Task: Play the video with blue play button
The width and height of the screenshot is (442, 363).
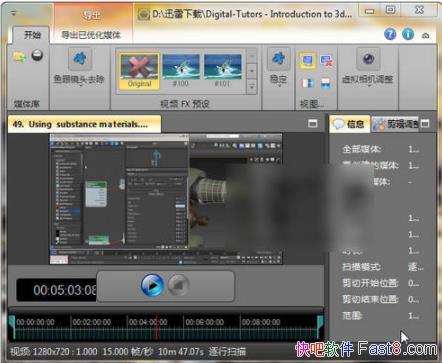Action: point(152,285)
